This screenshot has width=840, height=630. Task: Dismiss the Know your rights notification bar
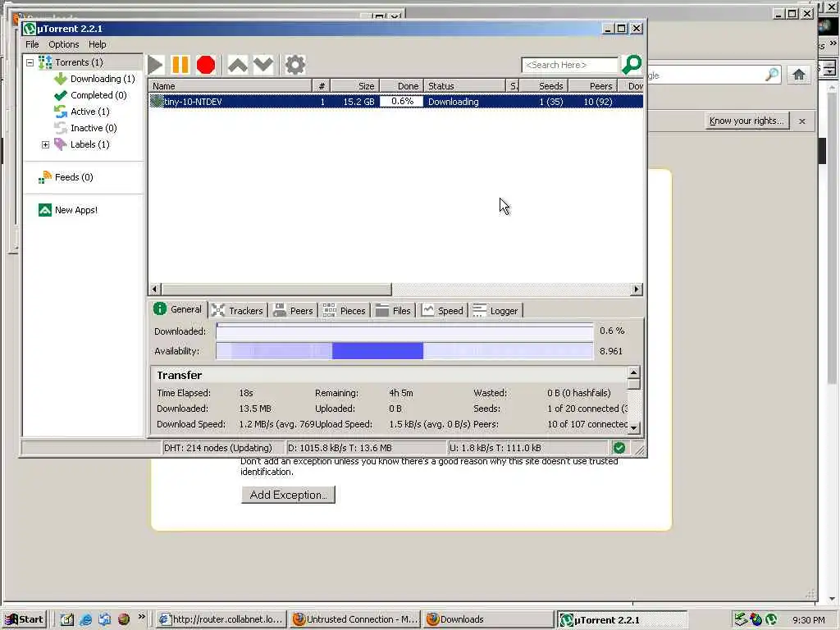tap(802, 121)
